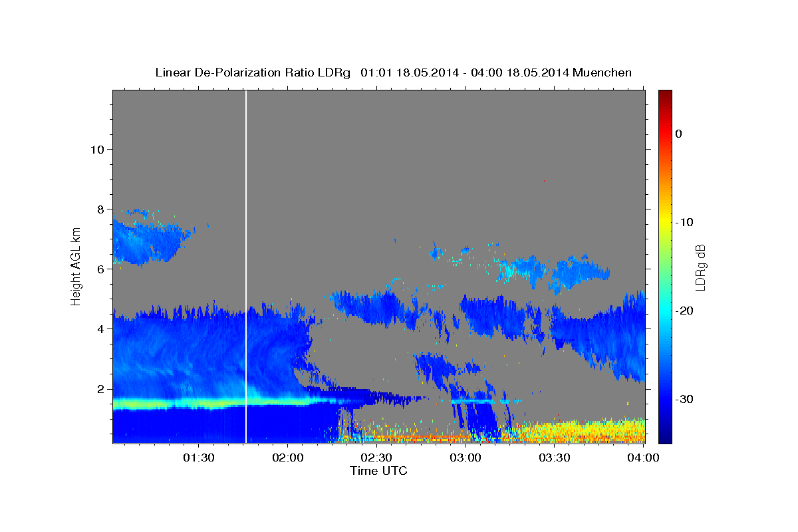This screenshot has width=798, height=532.
Task: Click the 03:30 time axis tick label
Action: (554, 458)
